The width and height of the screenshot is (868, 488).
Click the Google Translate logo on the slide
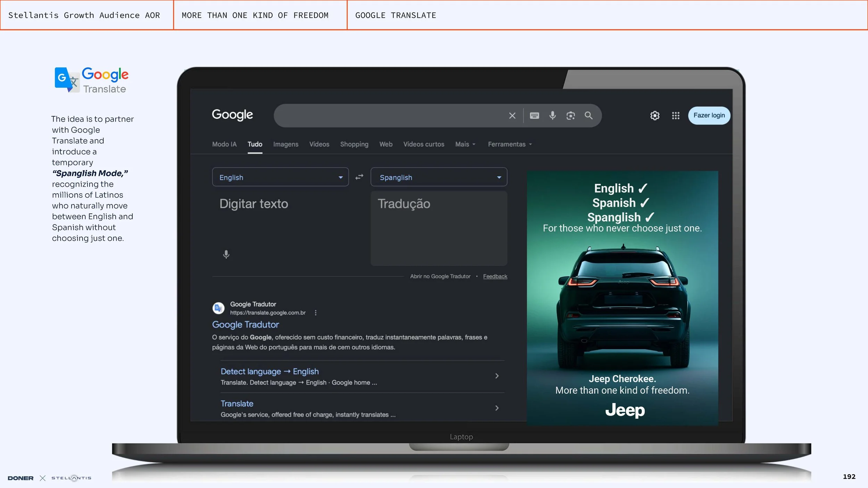(x=92, y=80)
